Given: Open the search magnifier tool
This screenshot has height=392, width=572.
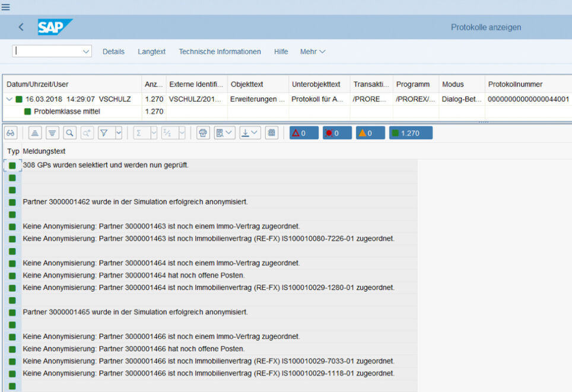Looking at the screenshot, I should 70,133.
